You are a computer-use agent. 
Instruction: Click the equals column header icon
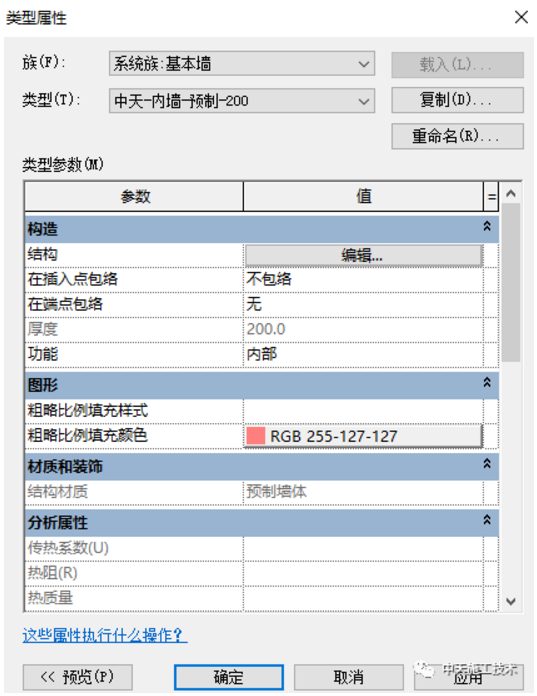491,196
